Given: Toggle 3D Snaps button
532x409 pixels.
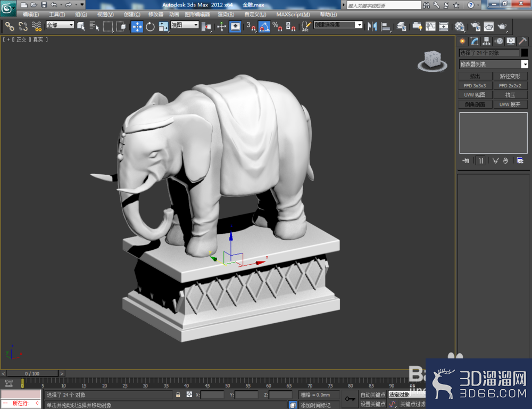Looking at the screenshot, I should click(x=251, y=26).
